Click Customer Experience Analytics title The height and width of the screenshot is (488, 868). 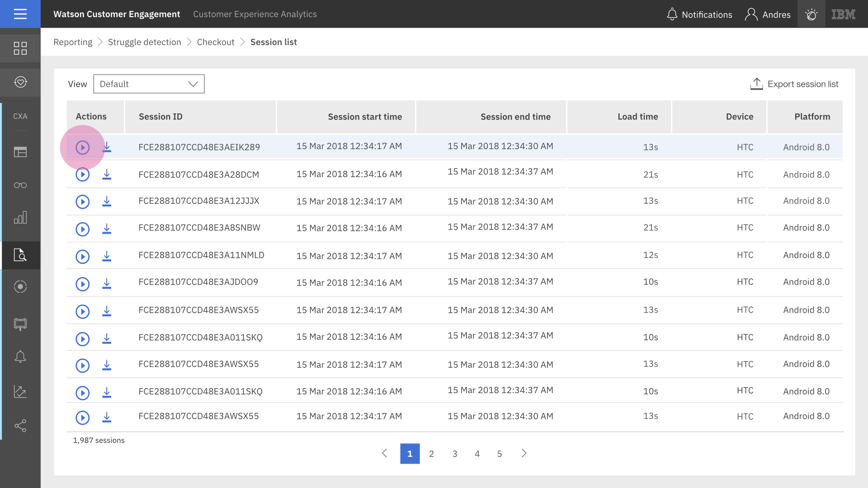[x=255, y=14]
